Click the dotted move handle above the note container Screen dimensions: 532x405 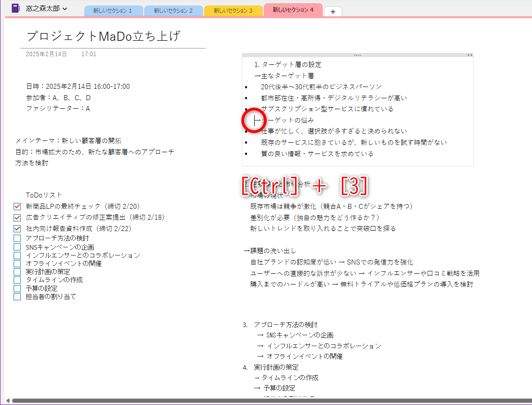click(357, 54)
